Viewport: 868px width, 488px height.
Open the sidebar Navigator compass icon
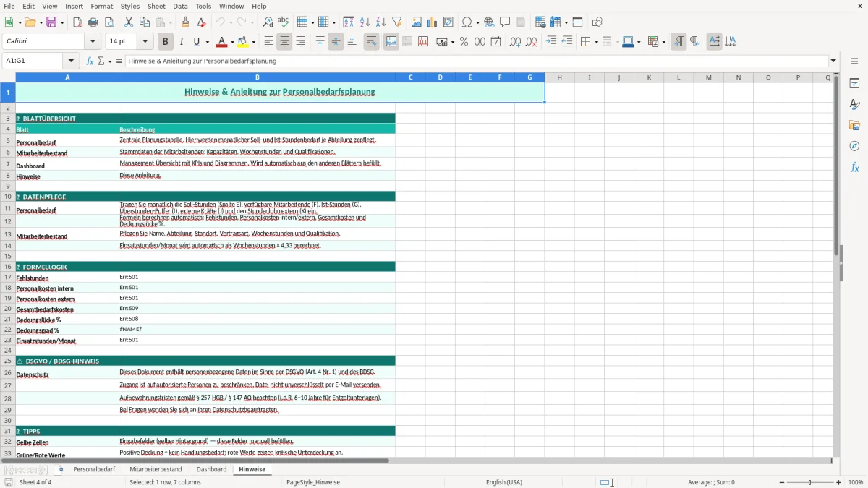854,146
